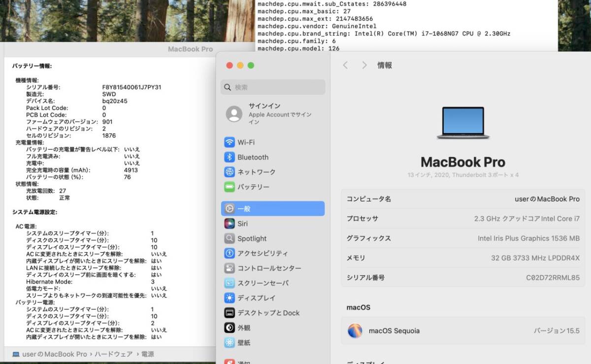Click サインイン to sign in

point(264,106)
